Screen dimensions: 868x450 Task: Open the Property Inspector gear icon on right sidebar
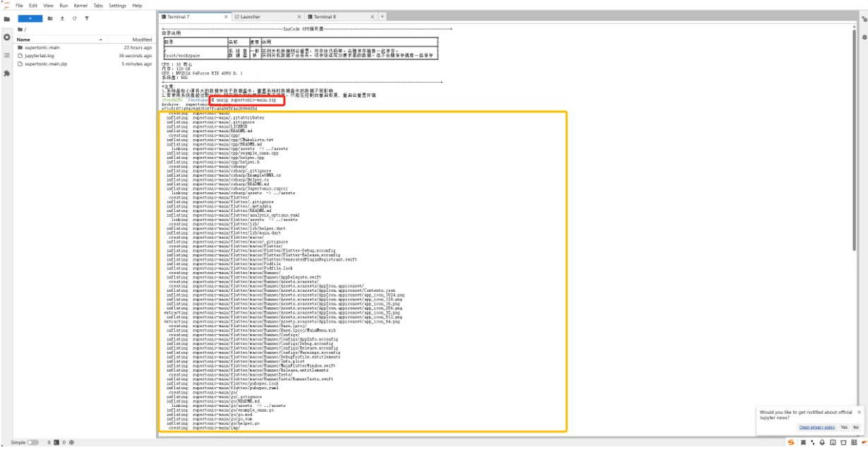pos(864,18)
